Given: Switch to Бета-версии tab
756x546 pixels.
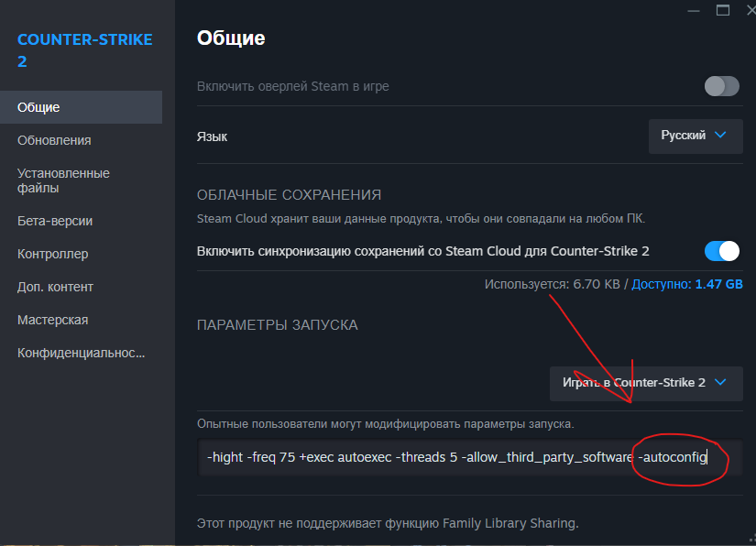Looking at the screenshot, I should 55,221.
